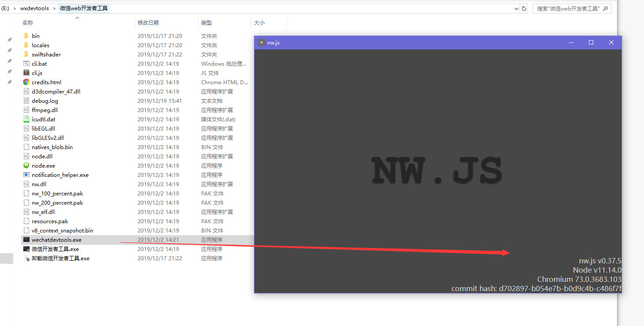Click debug.log file name

tap(45, 101)
